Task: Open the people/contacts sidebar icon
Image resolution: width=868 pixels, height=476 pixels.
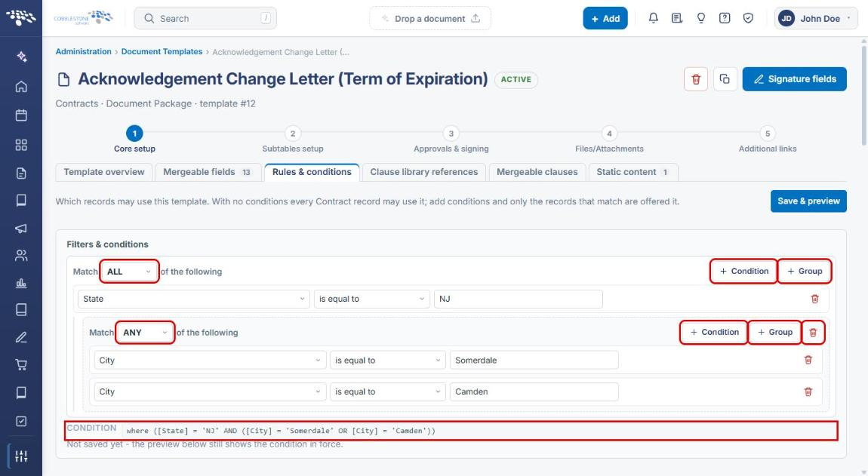Action: pyautogui.click(x=21, y=255)
